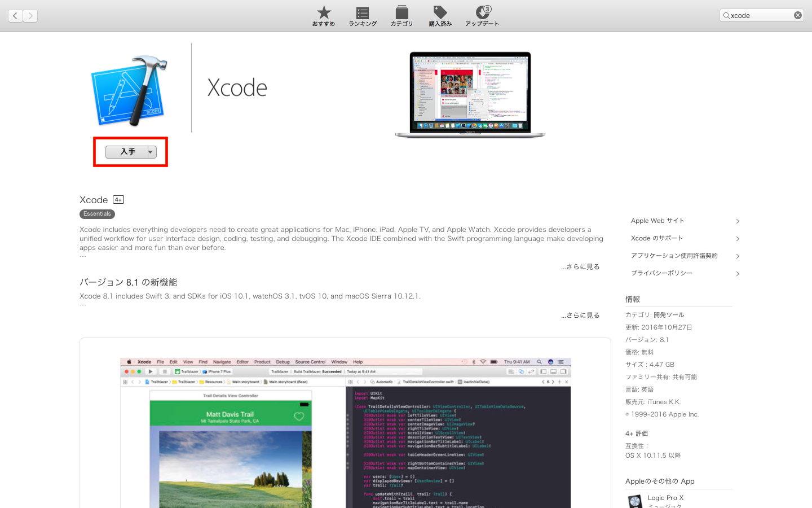This screenshot has width=812, height=508.
Task: Go forward with the right arrow button
Action: coord(30,16)
